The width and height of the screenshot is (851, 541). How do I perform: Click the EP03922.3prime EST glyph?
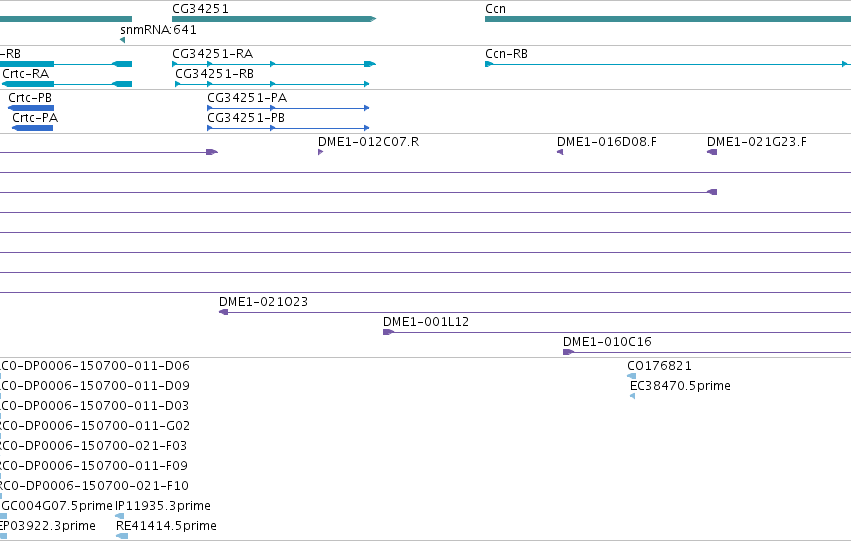click(x=3, y=536)
